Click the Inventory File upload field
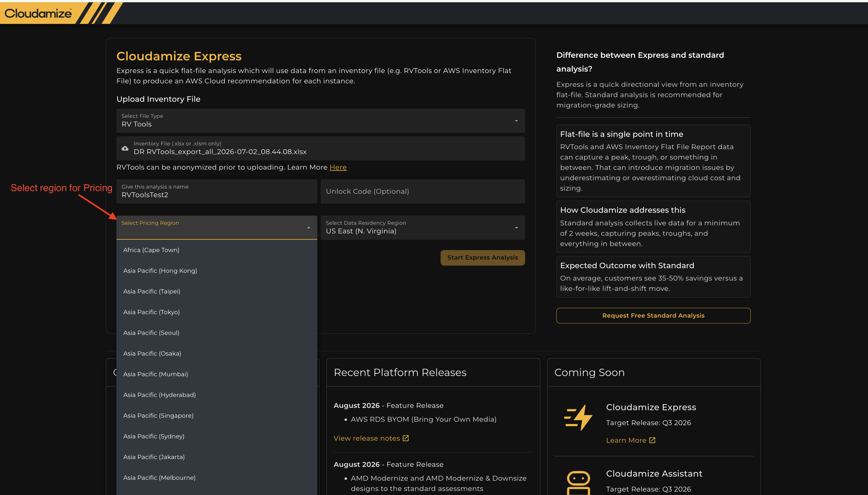 320,148
